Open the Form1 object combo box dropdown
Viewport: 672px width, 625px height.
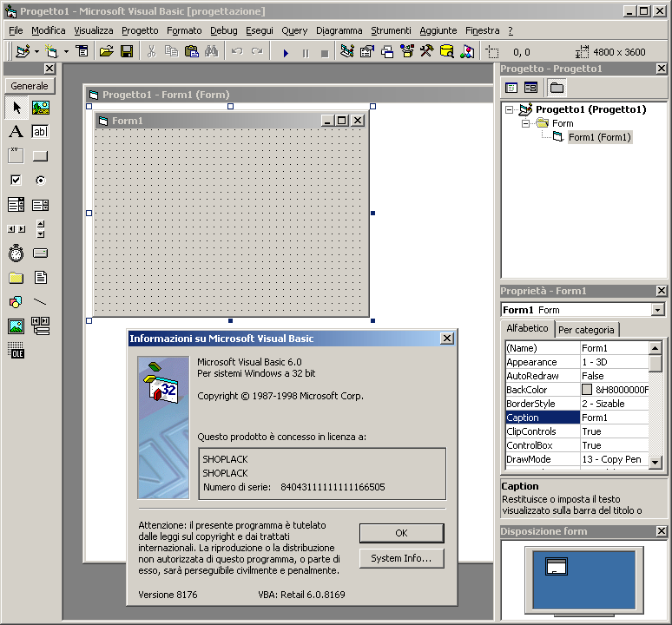coord(657,310)
